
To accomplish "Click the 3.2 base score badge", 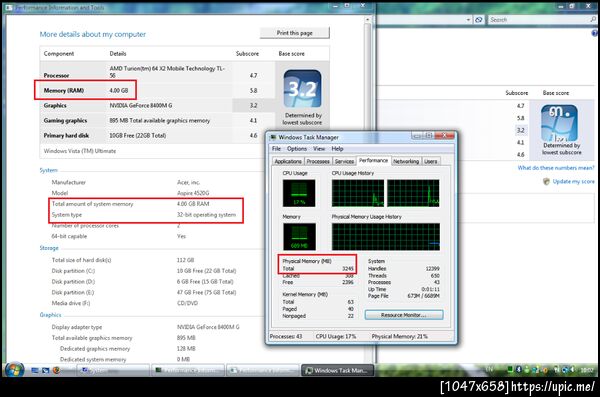I will click(x=302, y=88).
